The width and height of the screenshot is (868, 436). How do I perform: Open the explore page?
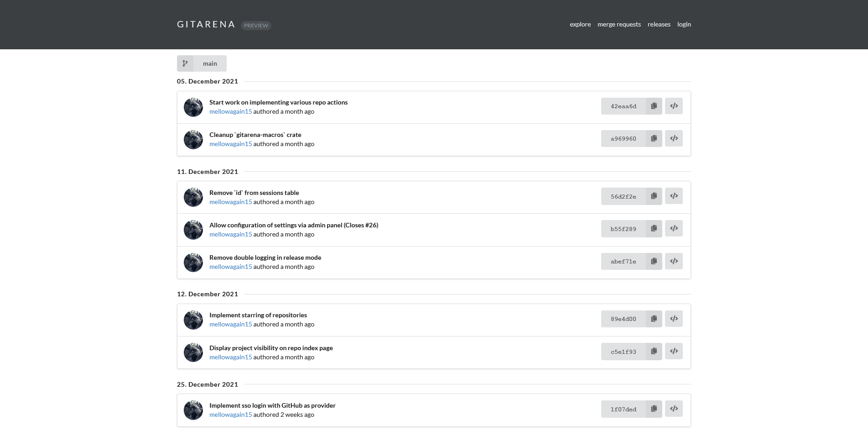coord(580,24)
